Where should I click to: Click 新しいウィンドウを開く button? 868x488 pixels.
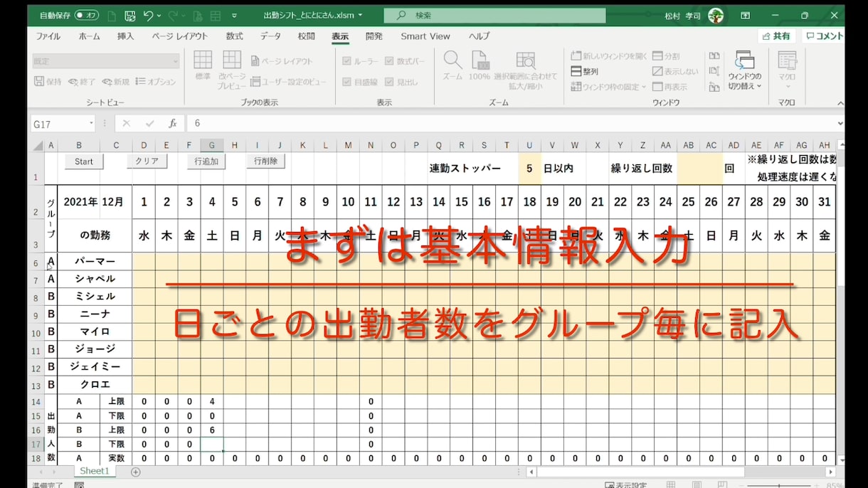(x=609, y=55)
